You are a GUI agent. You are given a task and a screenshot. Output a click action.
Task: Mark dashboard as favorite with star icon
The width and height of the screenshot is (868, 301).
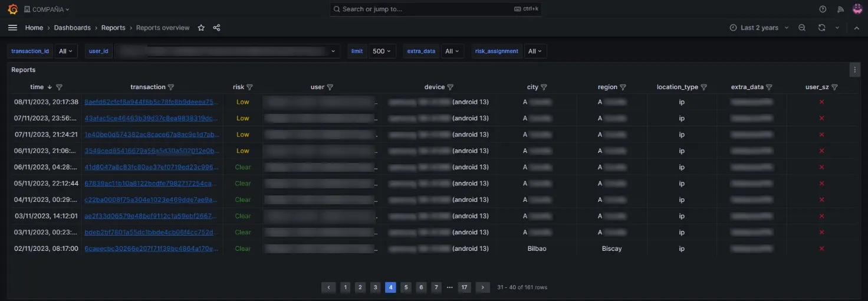(x=201, y=28)
